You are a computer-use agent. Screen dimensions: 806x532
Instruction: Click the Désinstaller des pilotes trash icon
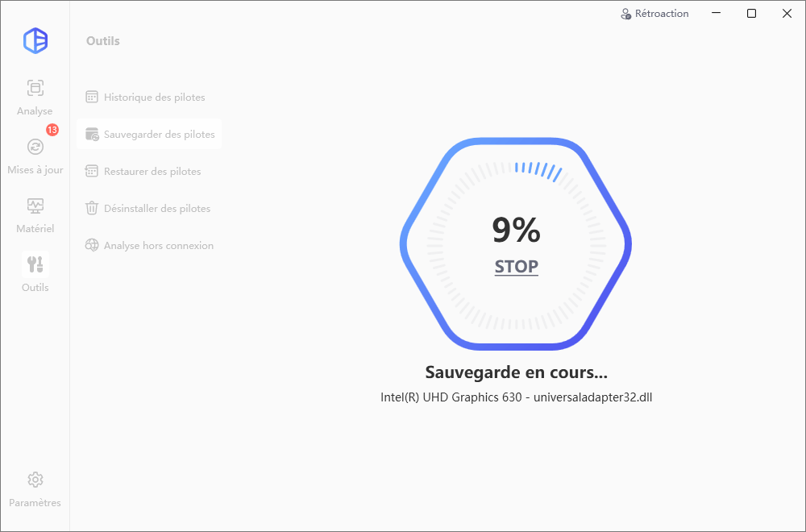coord(92,208)
